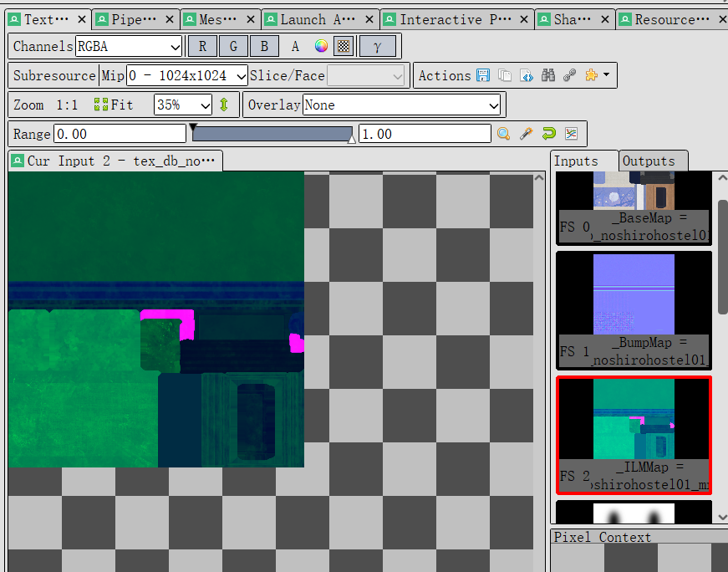Toggle the green channel G button
This screenshot has height=572, width=728.
tap(234, 47)
